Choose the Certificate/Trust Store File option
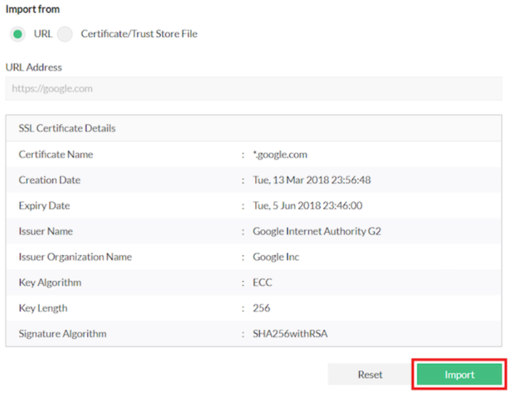Screen dimensions: 532x400 65,34
